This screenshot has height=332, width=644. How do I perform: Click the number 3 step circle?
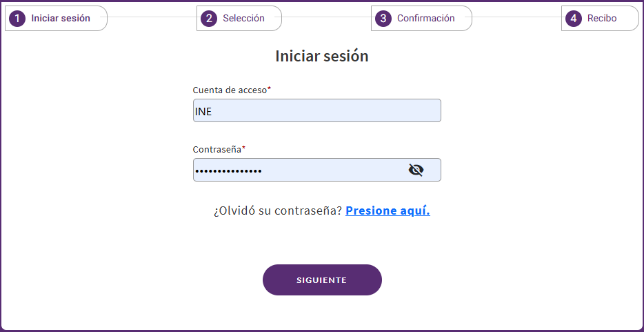tap(383, 19)
